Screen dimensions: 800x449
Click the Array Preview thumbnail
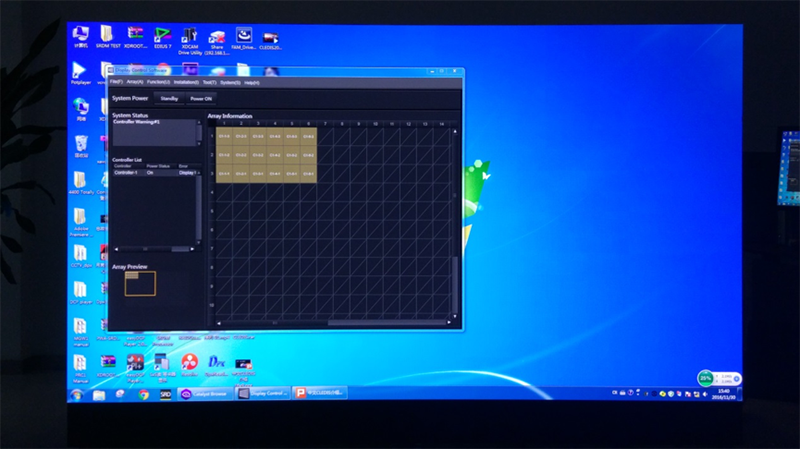[140, 284]
